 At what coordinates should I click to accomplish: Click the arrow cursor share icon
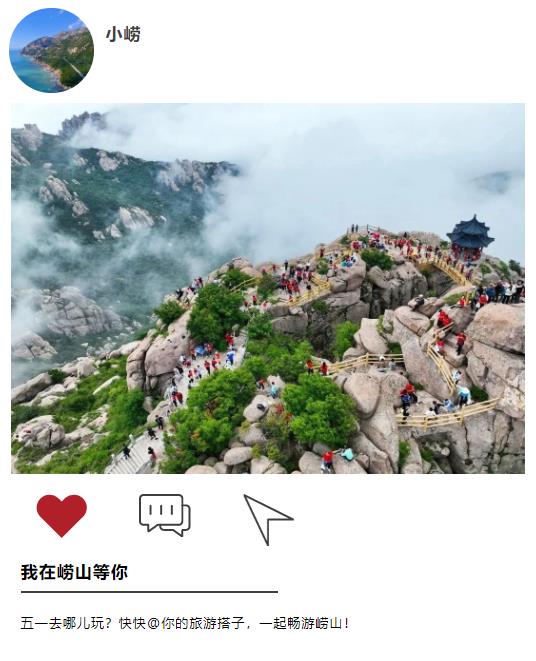268,519
